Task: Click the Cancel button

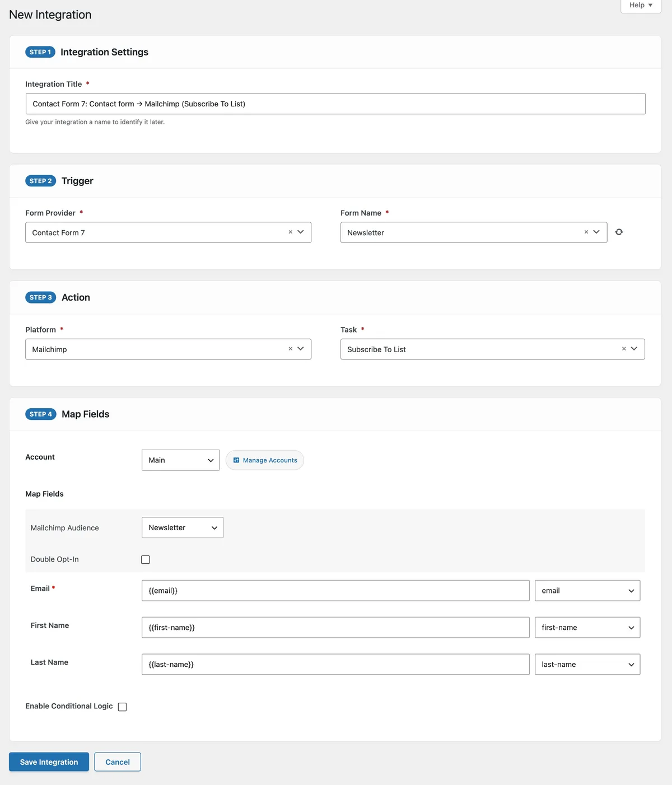Action: pyautogui.click(x=118, y=762)
